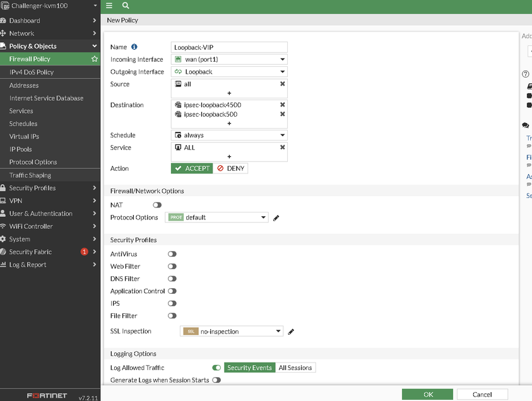The width and height of the screenshot is (532, 401).
Task: Open Challenger-kvm100 device dropdown
Action: pos(95,6)
